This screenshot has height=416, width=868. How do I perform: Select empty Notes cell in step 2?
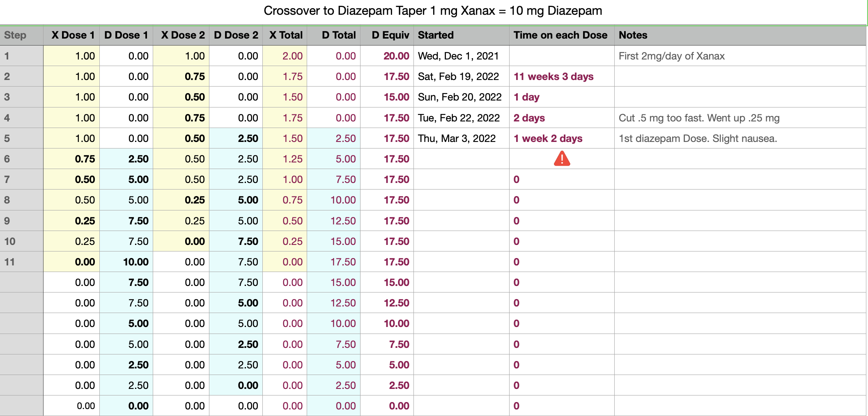(740, 76)
